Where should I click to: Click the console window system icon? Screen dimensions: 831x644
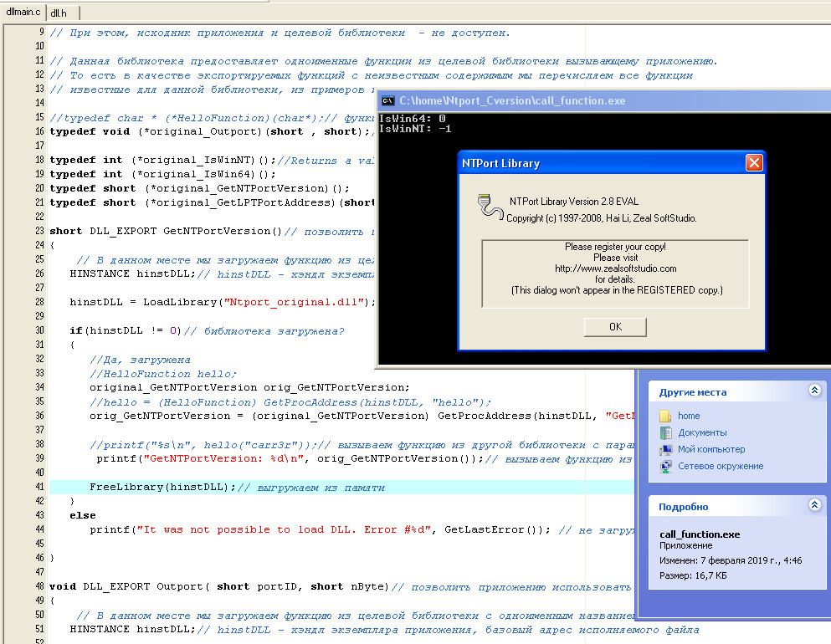point(387,100)
